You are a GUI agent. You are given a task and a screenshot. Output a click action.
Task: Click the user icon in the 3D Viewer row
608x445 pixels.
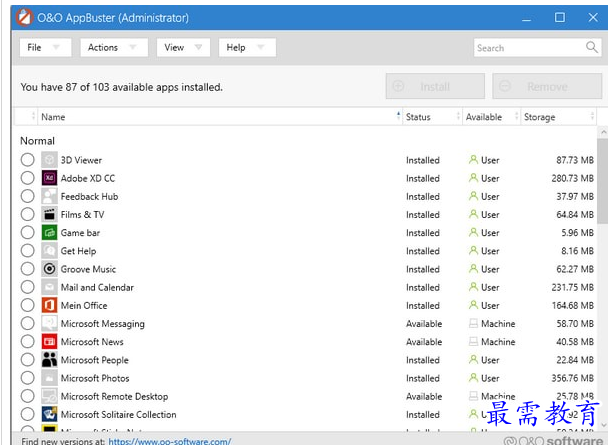473,159
